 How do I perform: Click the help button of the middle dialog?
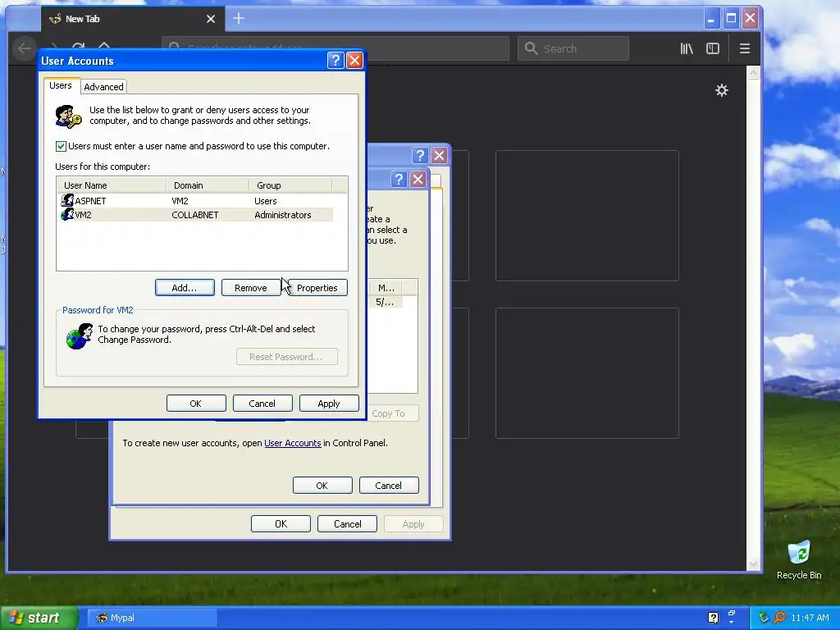399,179
